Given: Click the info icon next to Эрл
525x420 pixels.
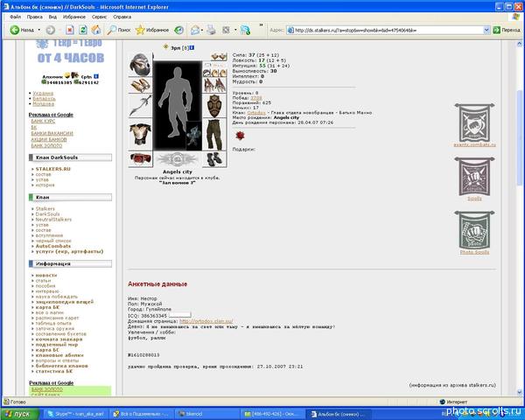Looking at the screenshot, I should point(192,48).
